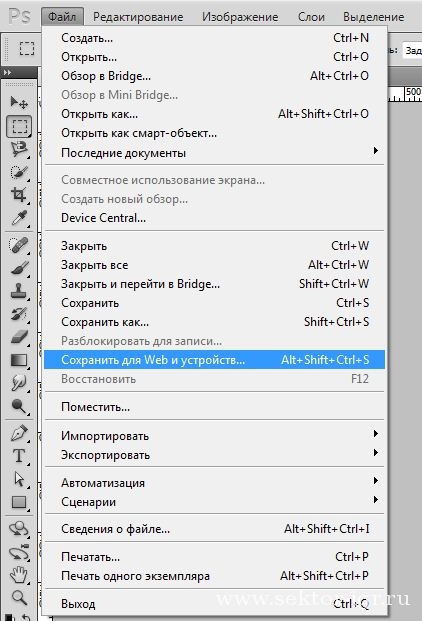Expand the Импортировать submenu

coord(214,436)
